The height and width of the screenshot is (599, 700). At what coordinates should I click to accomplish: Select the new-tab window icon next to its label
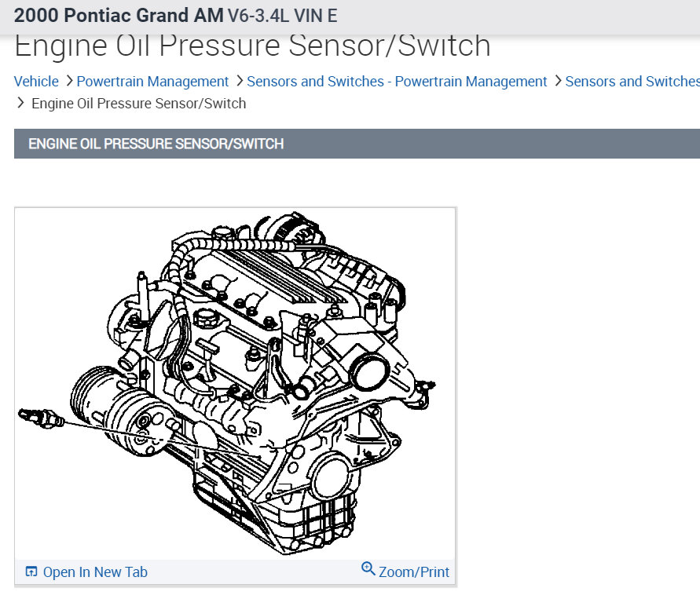click(x=30, y=572)
